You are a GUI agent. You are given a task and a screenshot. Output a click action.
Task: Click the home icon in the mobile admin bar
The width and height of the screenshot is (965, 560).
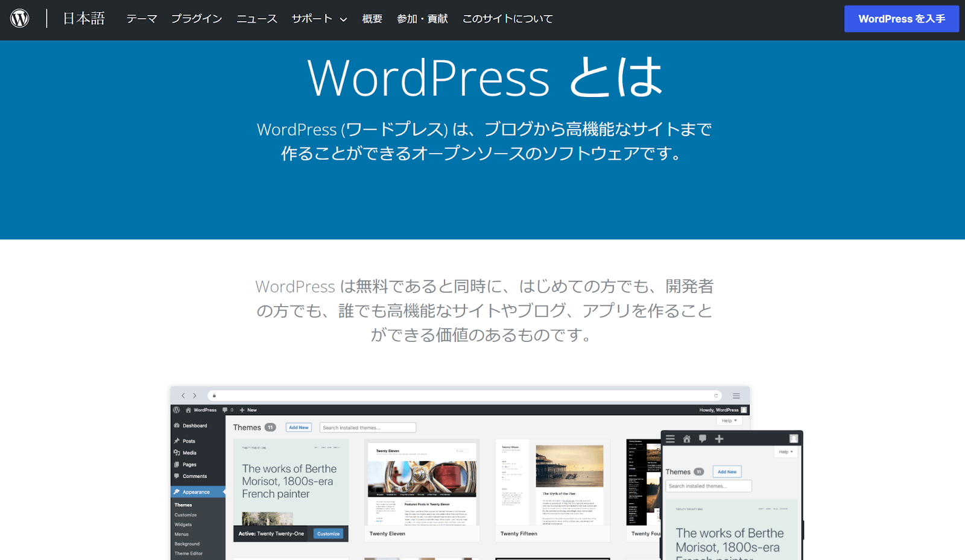(687, 439)
